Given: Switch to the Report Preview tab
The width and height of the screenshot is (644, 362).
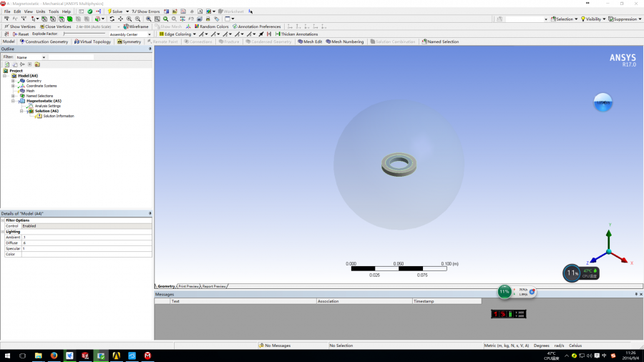Looking at the screenshot, I should (213, 286).
